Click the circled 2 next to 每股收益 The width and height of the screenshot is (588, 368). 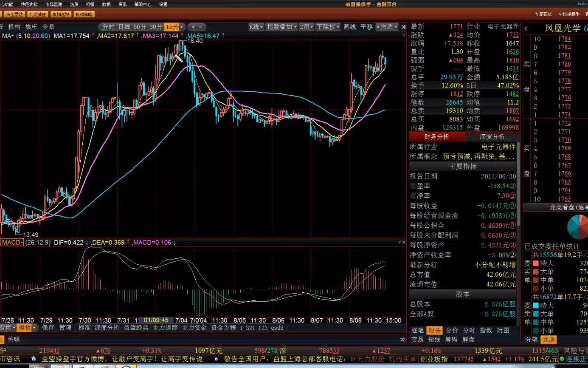point(513,206)
